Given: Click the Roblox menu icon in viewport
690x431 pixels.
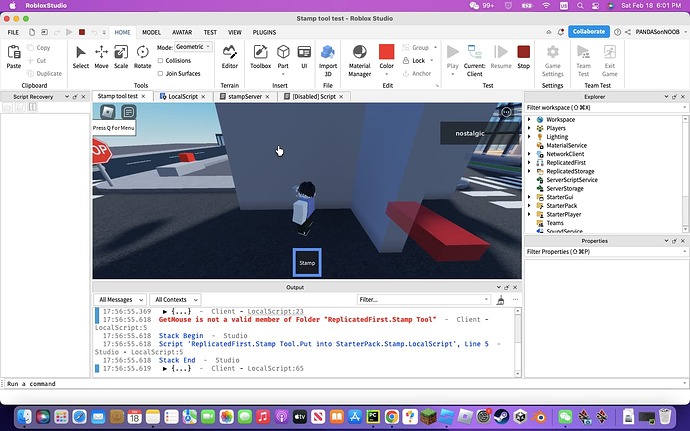Looking at the screenshot, I should click(x=108, y=112).
